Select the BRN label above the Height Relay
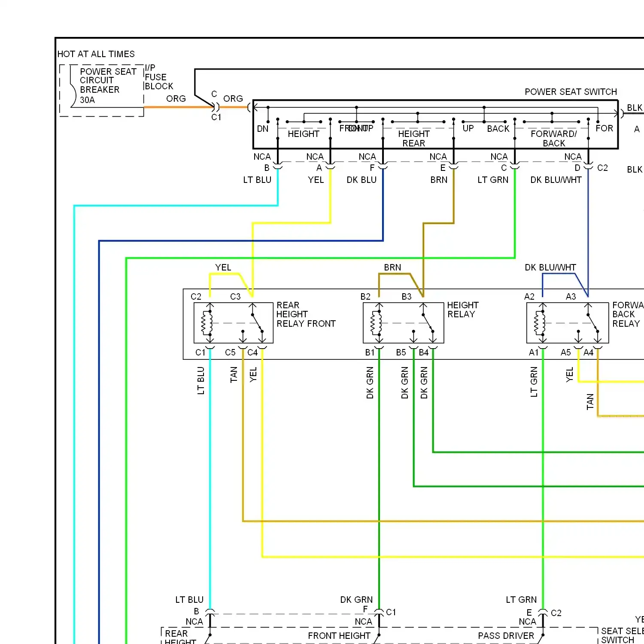The width and height of the screenshot is (644, 644). click(392, 267)
